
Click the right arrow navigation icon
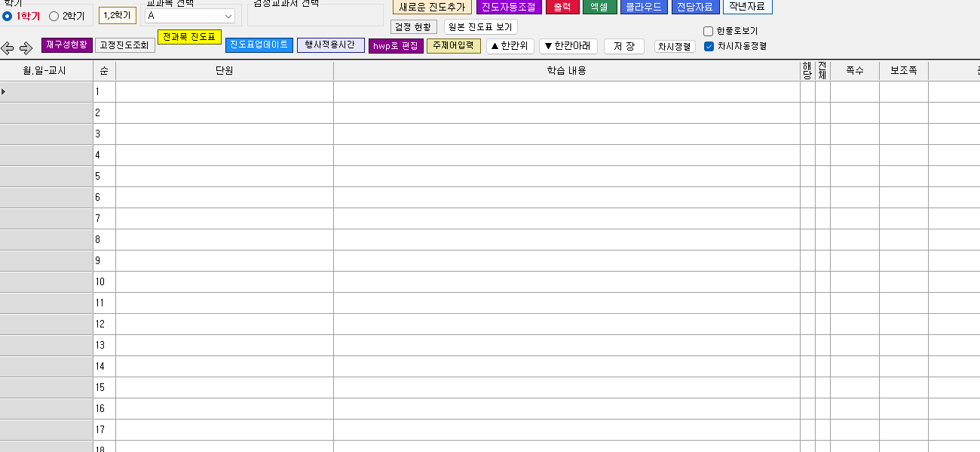(26, 48)
